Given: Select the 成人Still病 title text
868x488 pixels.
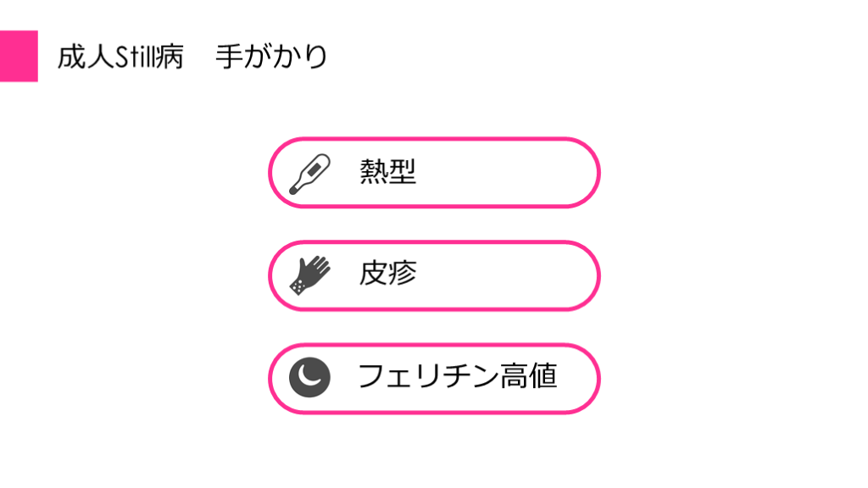Looking at the screenshot, I should click(120, 58).
